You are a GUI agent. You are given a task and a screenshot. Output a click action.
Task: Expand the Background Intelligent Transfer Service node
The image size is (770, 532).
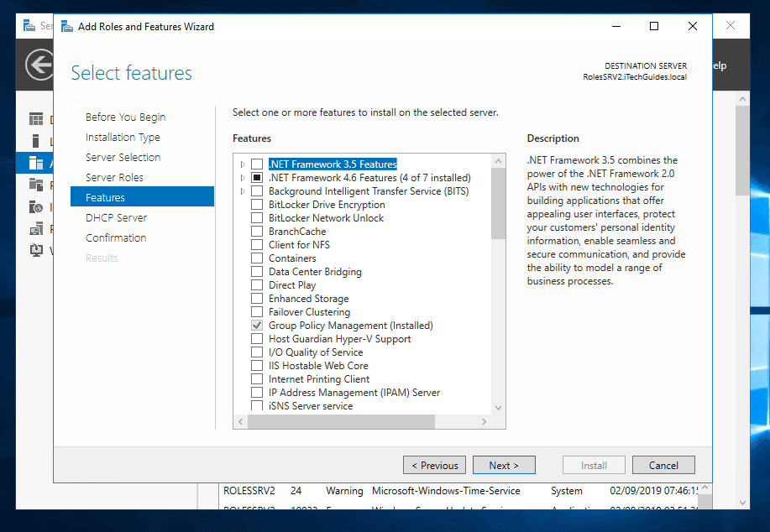pyautogui.click(x=243, y=191)
